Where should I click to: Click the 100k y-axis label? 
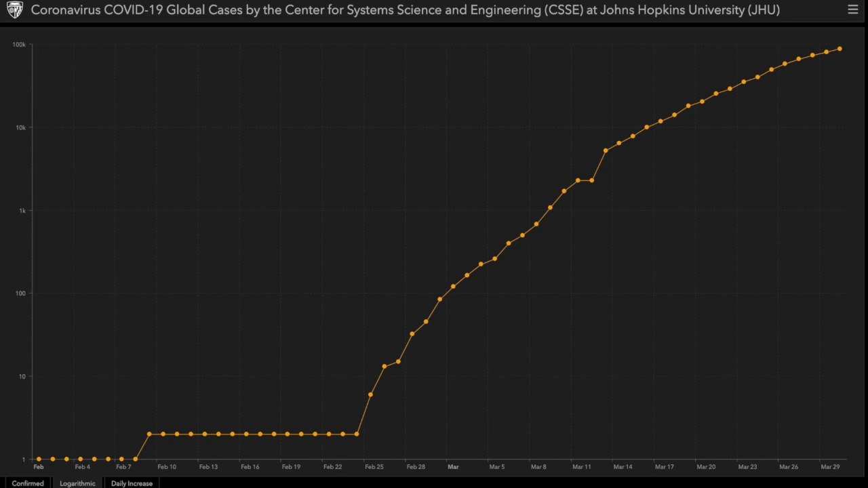coord(19,45)
